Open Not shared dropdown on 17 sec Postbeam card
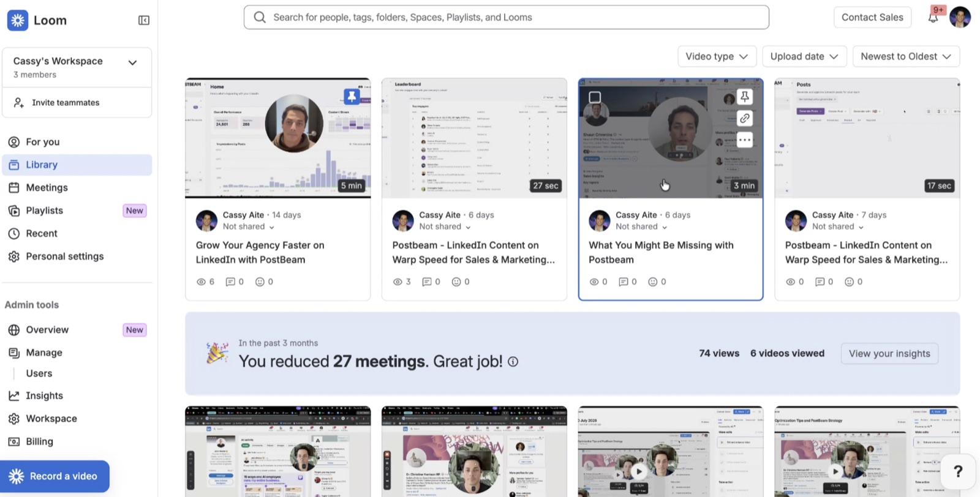980x497 pixels. click(838, 226)
